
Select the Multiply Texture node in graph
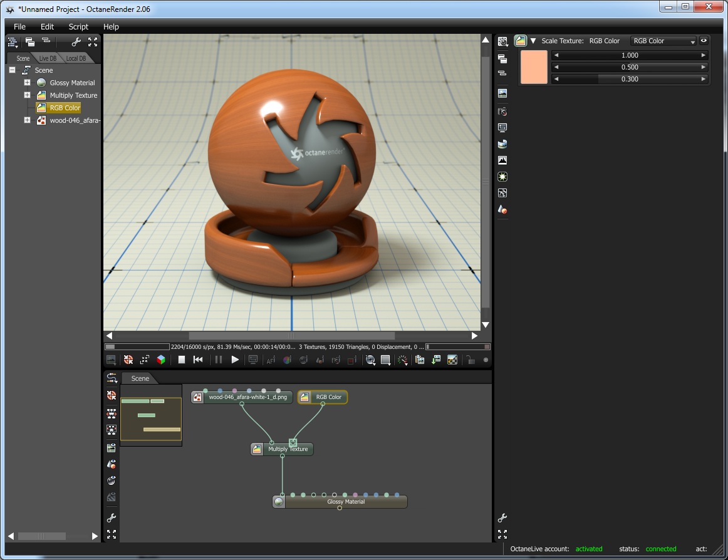[282, 449]
